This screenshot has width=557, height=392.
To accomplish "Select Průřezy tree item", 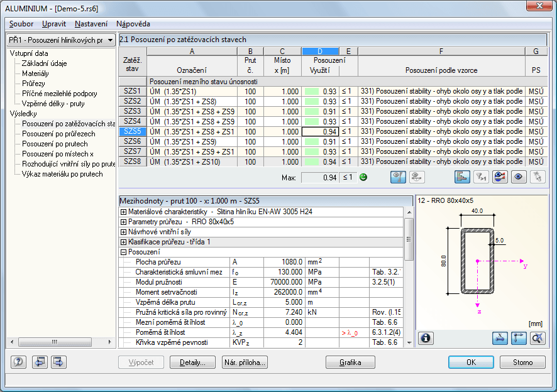I will [x=33, y=84].
